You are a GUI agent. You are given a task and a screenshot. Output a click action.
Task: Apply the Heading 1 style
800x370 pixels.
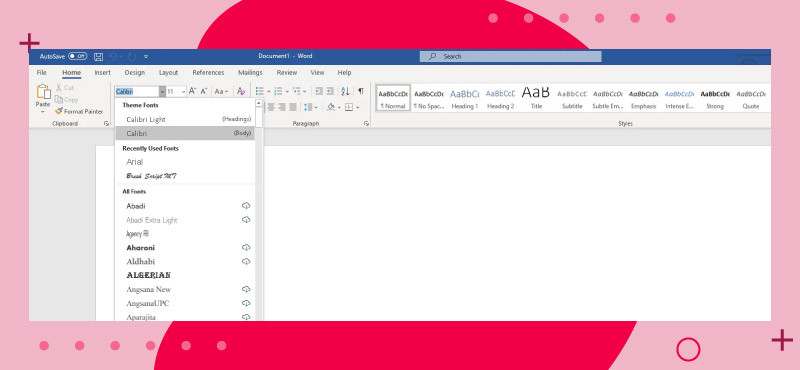click(x=464, y=98)
